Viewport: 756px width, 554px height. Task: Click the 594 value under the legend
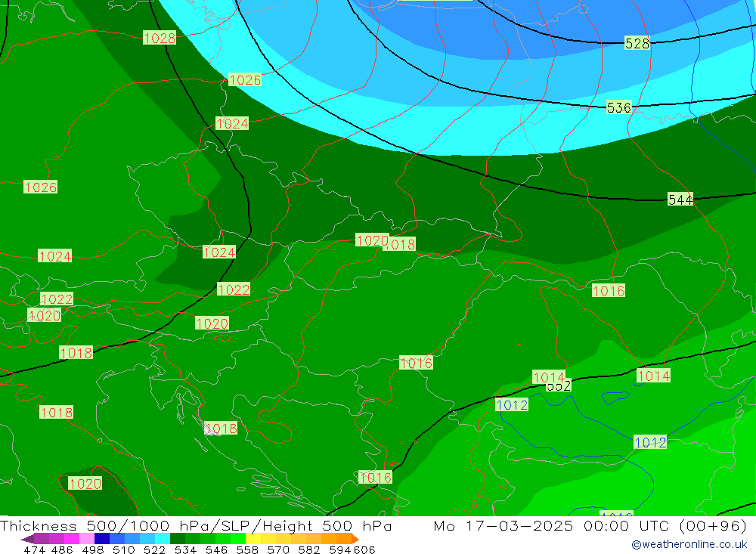coord(340,549)
